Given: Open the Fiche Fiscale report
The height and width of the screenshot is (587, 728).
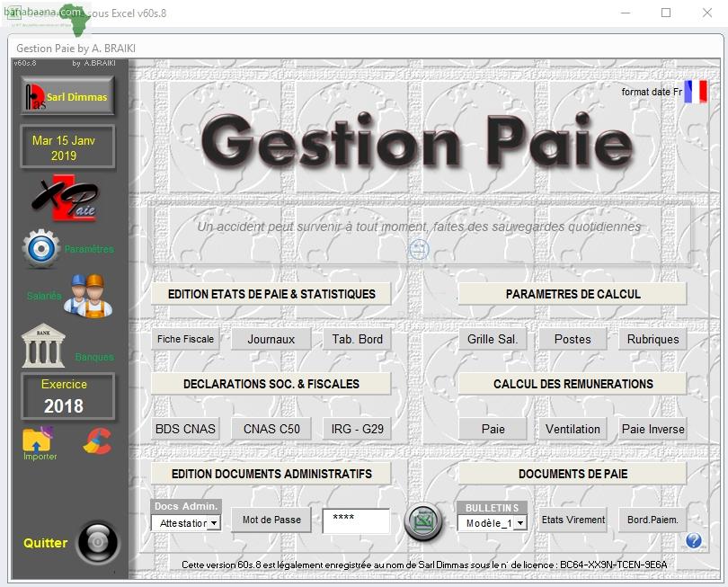Looking at the screenshot, I should (185, 339).
